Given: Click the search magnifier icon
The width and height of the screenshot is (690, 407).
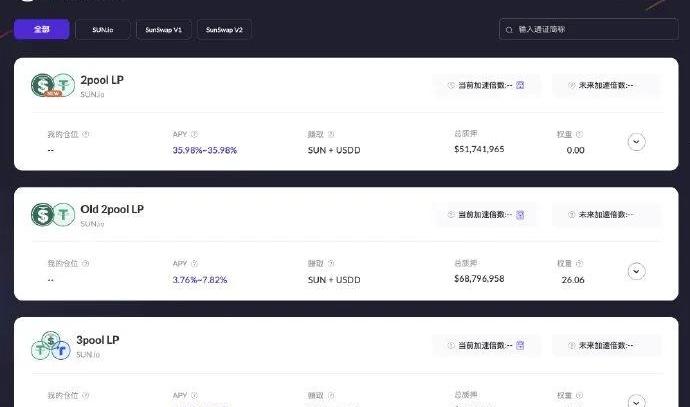Looking at the screenshot, I should click(510, 30).
